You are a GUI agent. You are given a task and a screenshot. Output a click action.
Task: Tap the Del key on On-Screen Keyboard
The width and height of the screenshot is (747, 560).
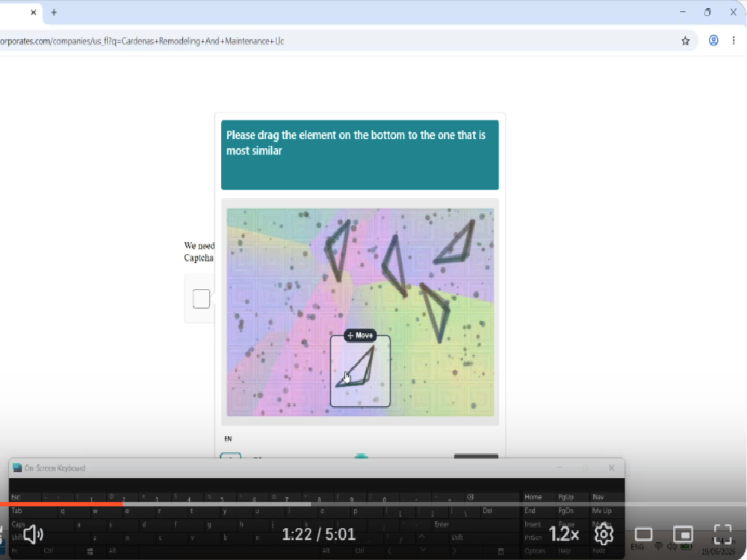point(487,511)
